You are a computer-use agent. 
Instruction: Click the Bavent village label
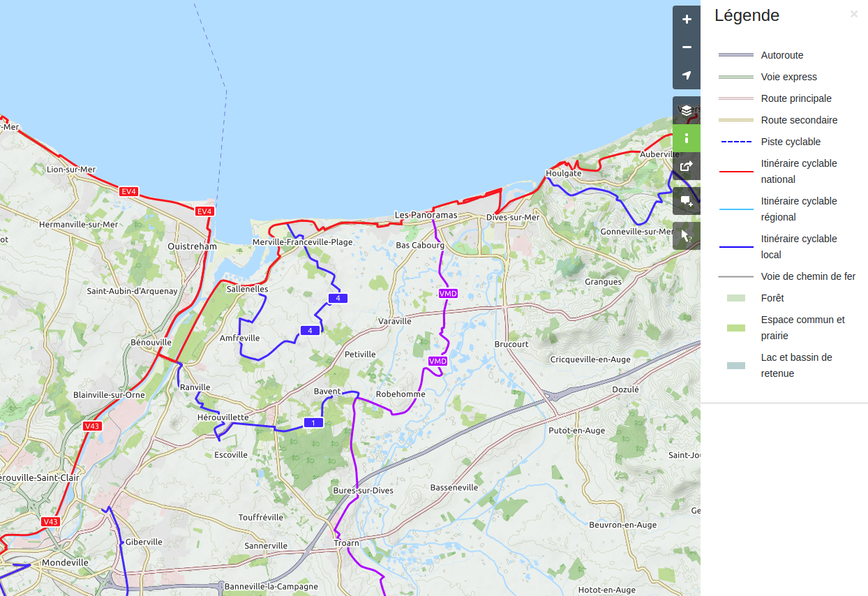point(327,391)
